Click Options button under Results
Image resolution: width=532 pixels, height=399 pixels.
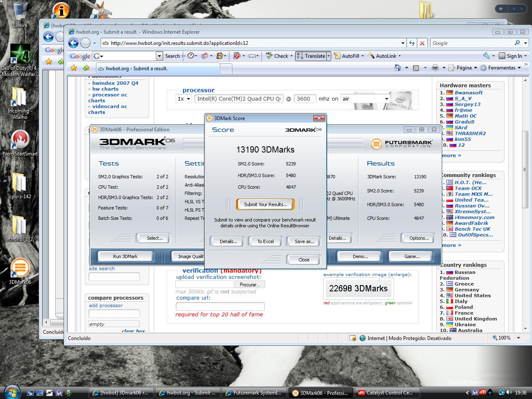[419, 238]
